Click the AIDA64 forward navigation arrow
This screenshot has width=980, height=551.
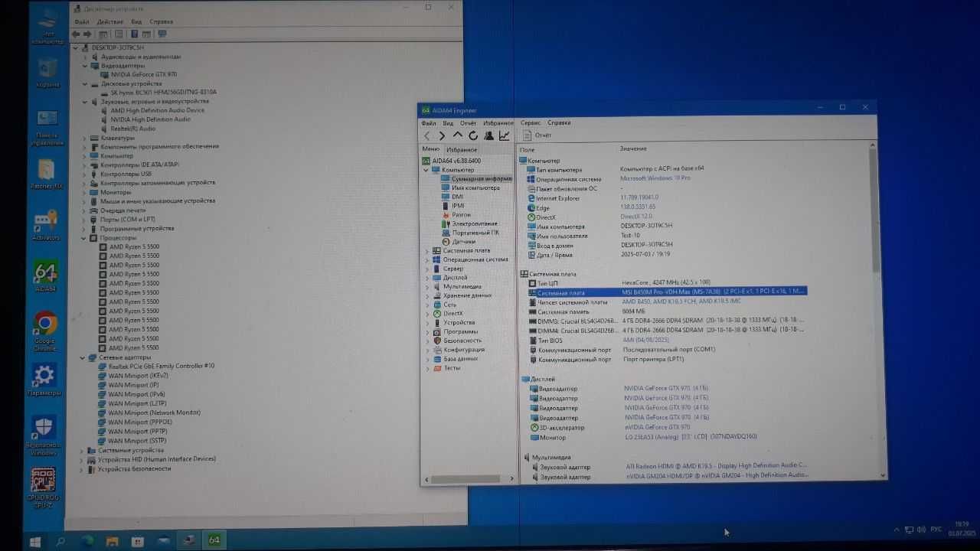point(442,136)
